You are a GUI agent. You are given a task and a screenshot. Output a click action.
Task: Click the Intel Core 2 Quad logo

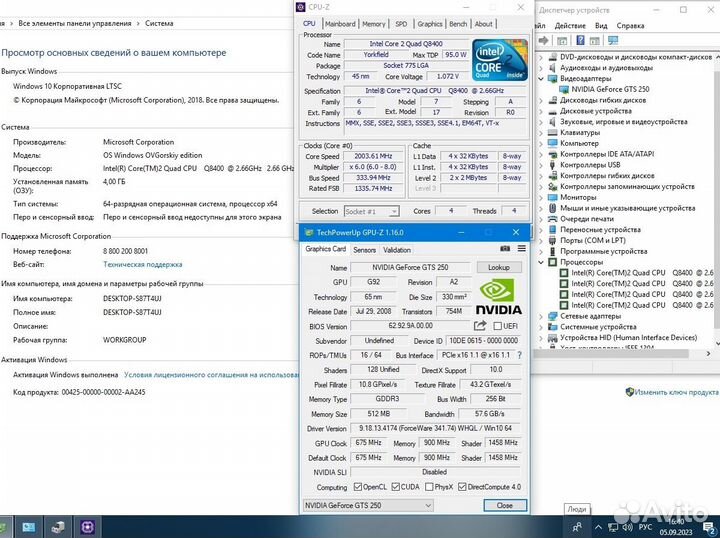(500, 60)
